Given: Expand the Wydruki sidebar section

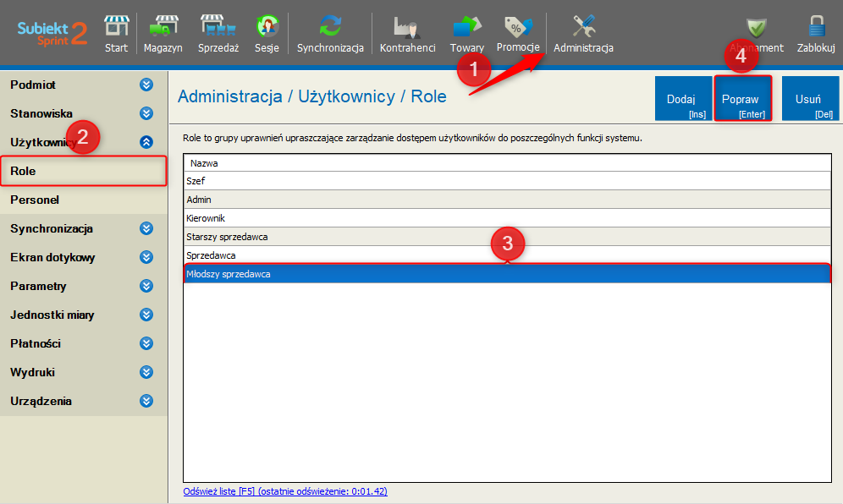Looking at the screenshot, I should point(146,372).
